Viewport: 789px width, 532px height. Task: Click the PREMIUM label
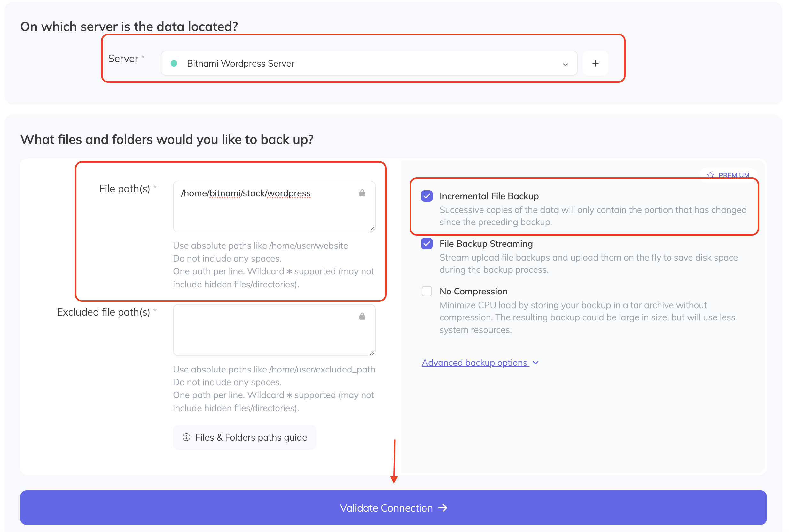pos(734,175)
